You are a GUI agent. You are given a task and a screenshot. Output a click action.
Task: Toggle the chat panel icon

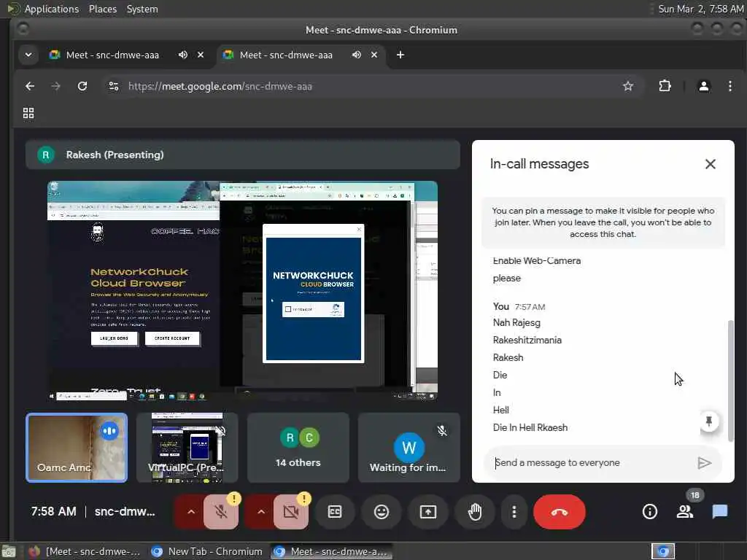pyautogui.click(x=720, y=512)
